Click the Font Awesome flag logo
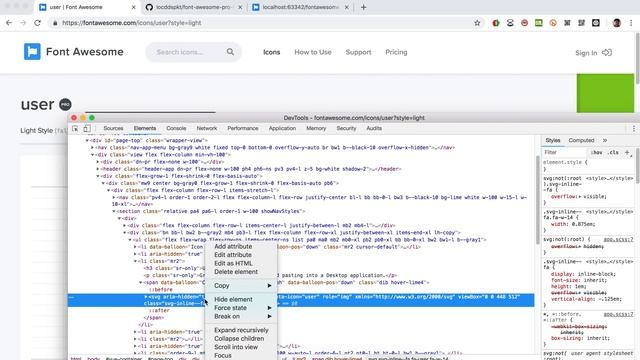 click(x=32, y=52)
